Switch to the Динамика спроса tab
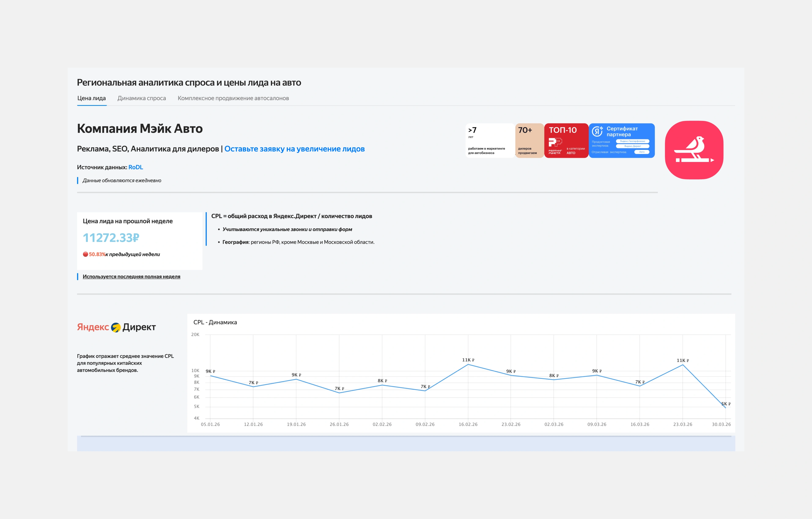This screenshot has width=812, height=519. (x=142, y=98)
